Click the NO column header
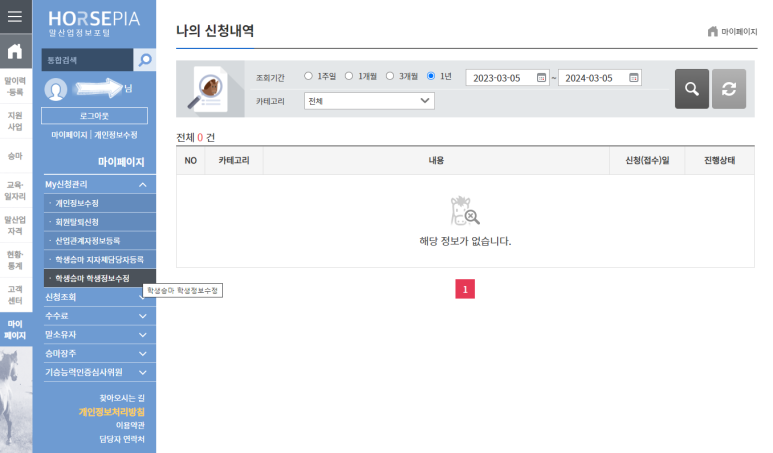The image size is (773, 453). [190, 160]
